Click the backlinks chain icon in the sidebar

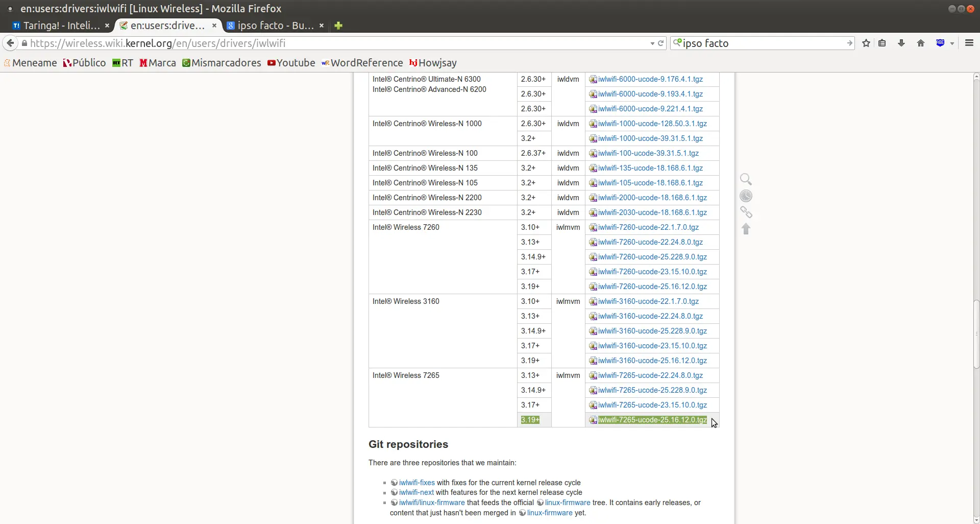[x=746, y=212]
